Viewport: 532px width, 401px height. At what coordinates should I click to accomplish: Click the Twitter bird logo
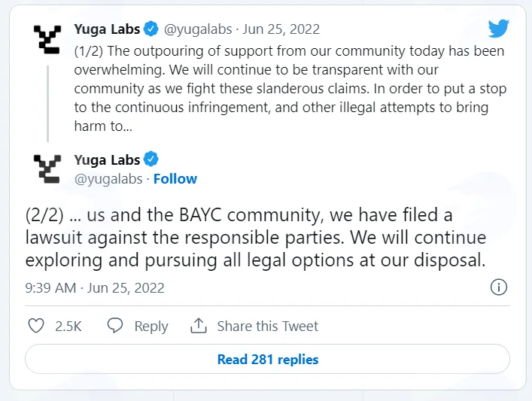[498, 29]
